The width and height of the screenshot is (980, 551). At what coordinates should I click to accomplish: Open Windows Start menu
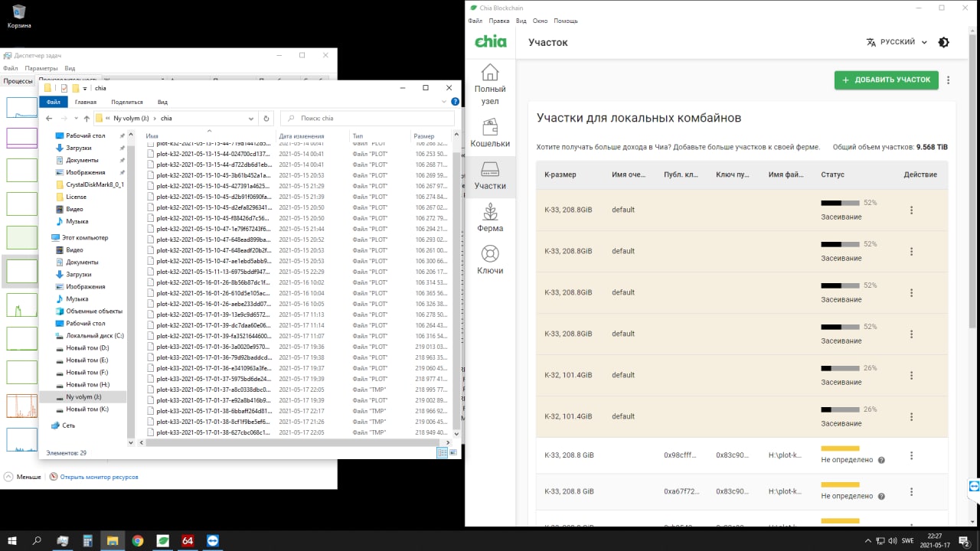click(x=12, y=540)
